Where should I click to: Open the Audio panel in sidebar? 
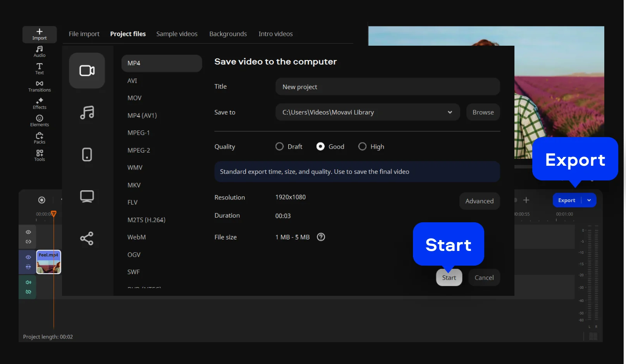39,51
